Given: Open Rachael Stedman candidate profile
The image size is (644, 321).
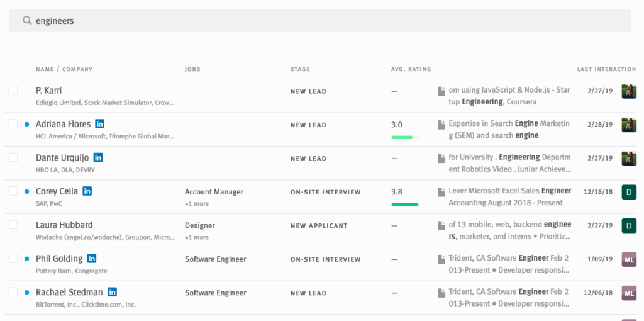Looking at the screenshot, I should coord(69,293).
